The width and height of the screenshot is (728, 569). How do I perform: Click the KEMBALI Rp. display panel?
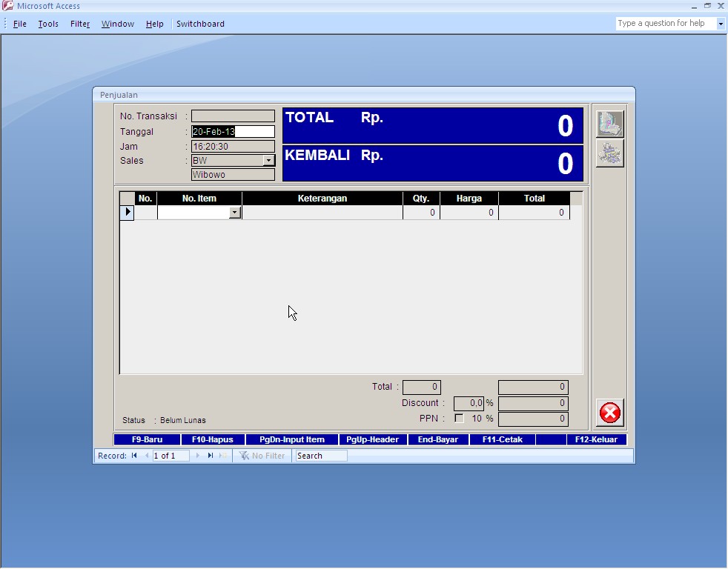tap(433, 164)
